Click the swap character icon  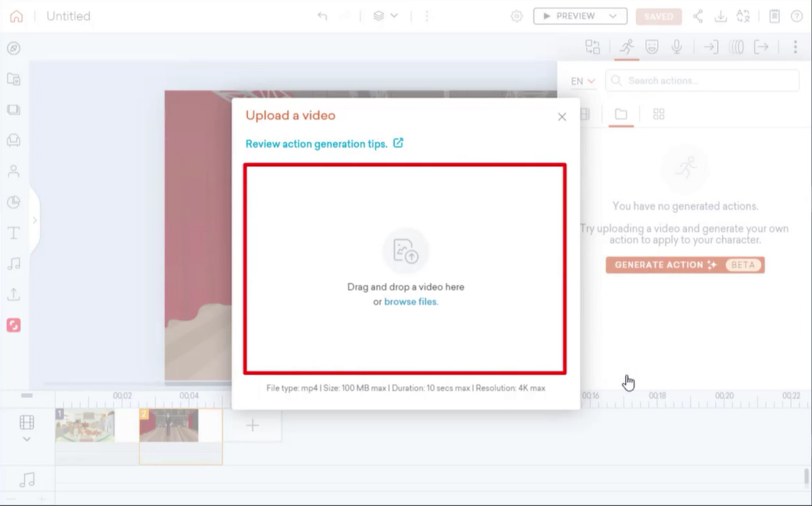click(x=593, y=47)
